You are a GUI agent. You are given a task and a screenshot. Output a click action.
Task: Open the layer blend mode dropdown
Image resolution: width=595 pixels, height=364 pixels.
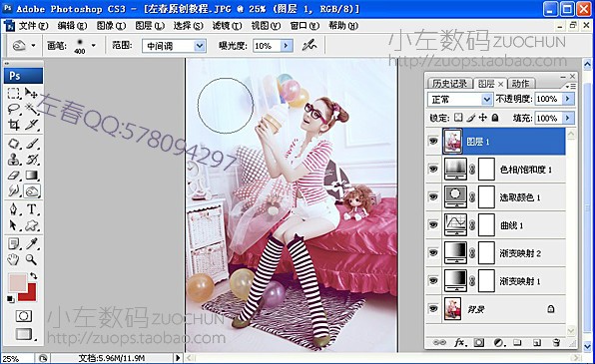pos(486,100)
